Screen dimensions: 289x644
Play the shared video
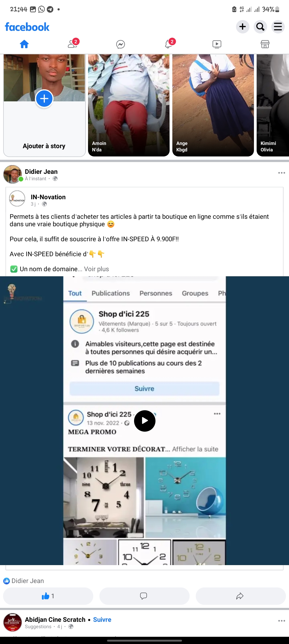pos(145,421)
